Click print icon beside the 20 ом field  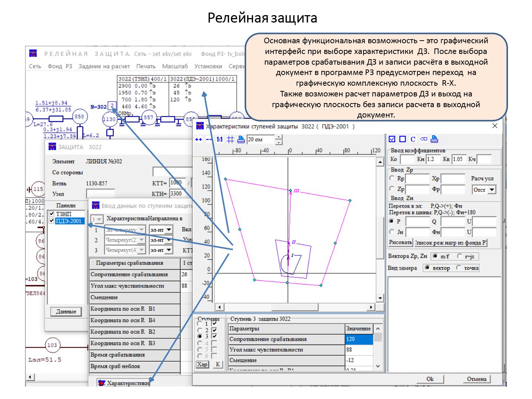(241, 140)
